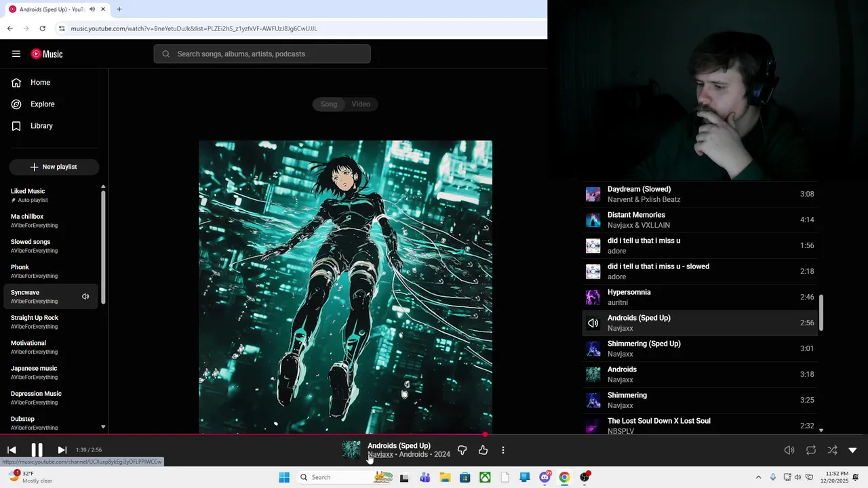Skip to next track

coord(62,450)
